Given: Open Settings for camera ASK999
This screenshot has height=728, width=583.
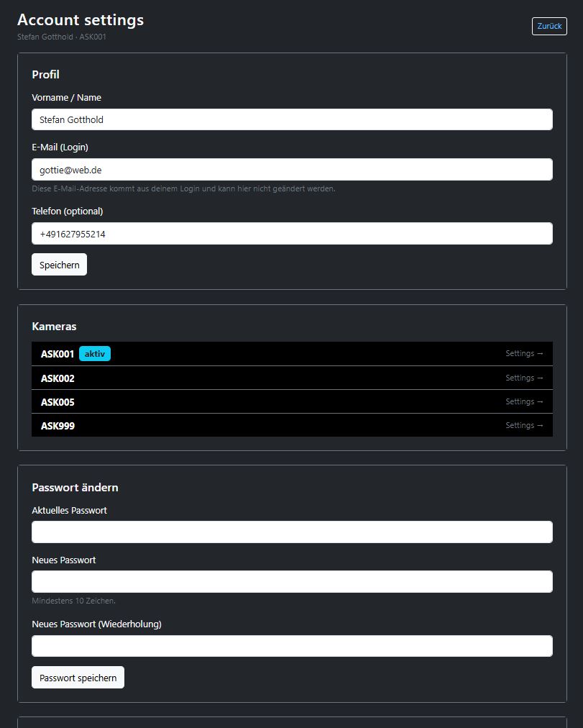Looking at the screenshot, I should click(x=523, y=425).
